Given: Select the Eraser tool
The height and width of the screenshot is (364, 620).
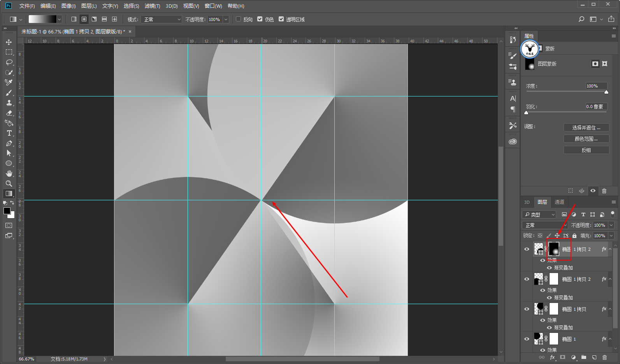Looking at the screenshot, I should 9,113.
